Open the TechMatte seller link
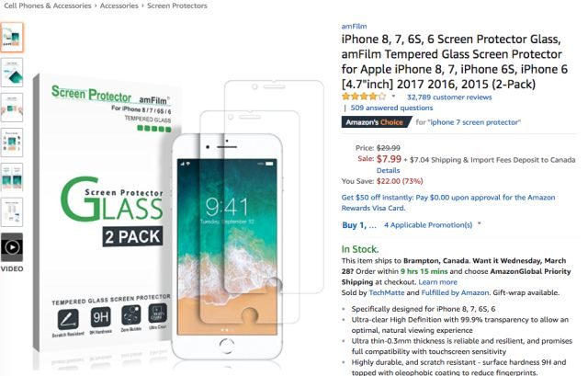This screenshot has height=376, width=588. tap(387, 292)
